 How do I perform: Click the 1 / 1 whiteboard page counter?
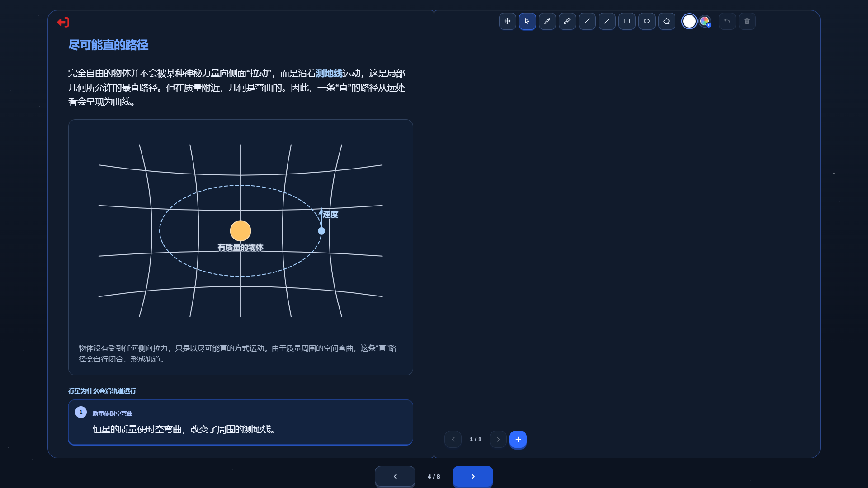pyautogui.click(x=476, y=439)
